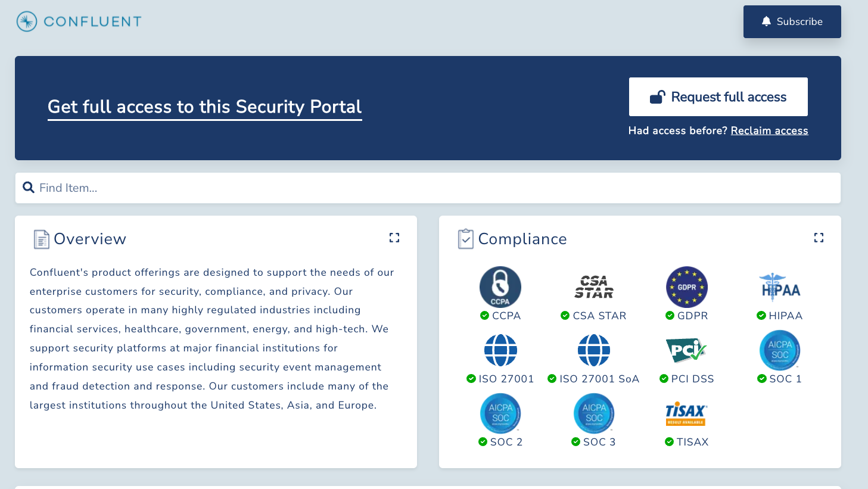Open the CCPA padlock badge
The image size is (868, 489).
coord(500,287)
